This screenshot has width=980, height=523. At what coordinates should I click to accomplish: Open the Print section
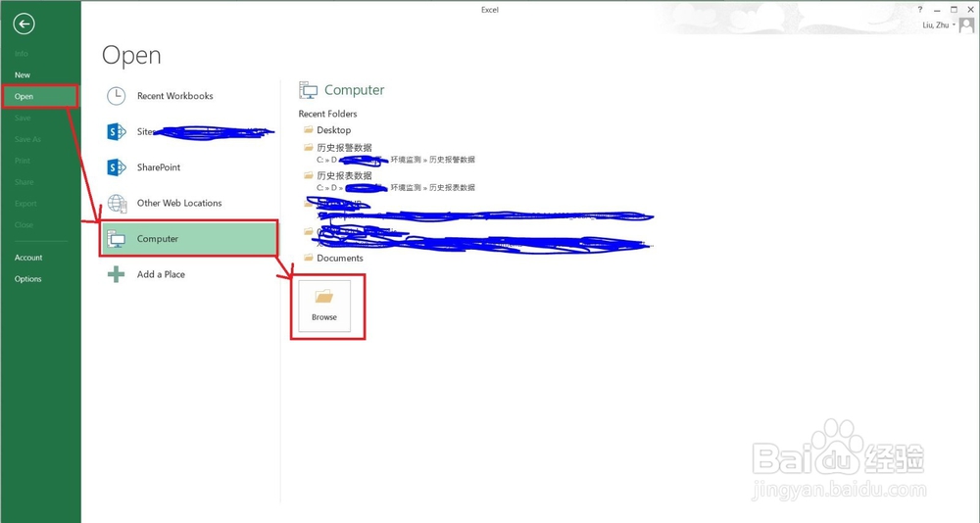(x=23, y=161)
